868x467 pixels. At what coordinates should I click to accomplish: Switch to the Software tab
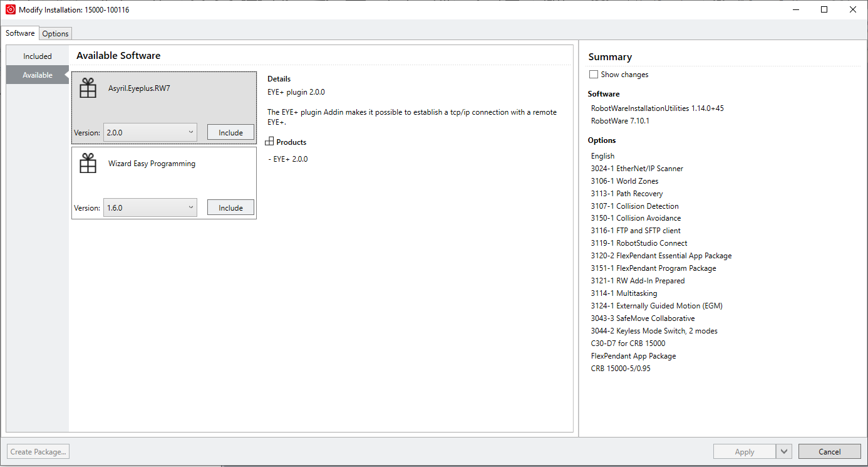(20, 33)
